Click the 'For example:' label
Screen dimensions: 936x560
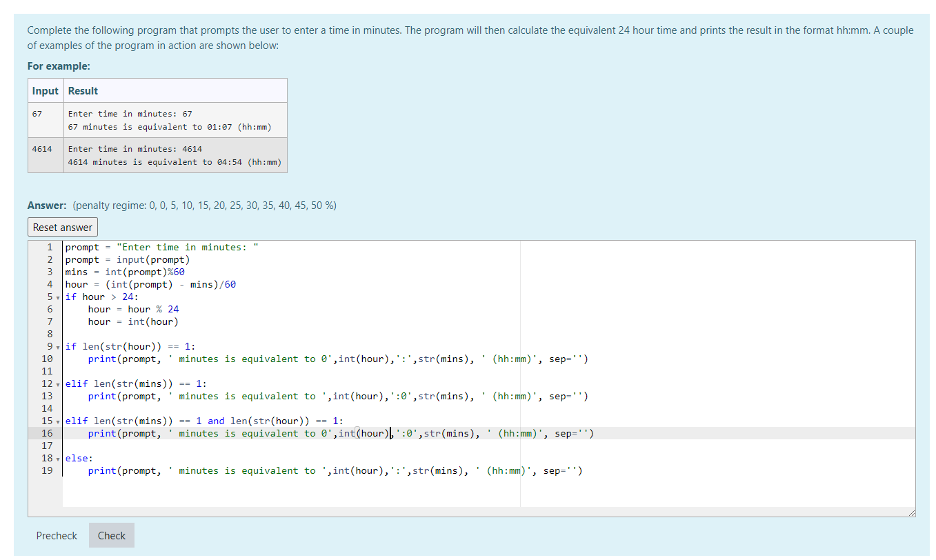[x=59, y=66]
